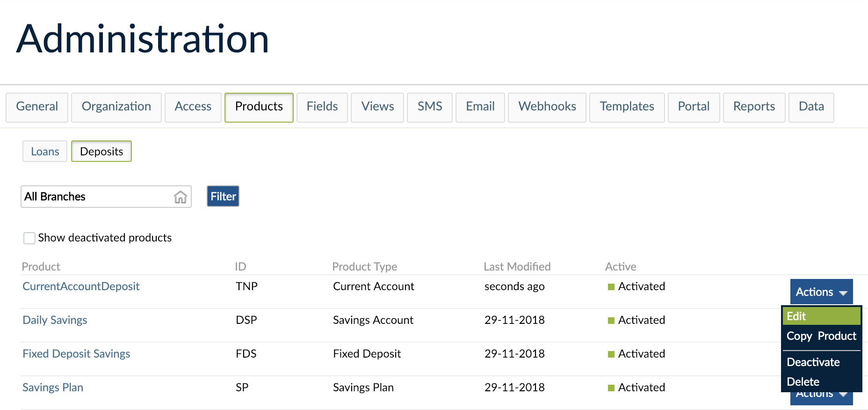Screen dimensions: 868x410
Task: Open the Daily Savings product link
Action: [55, 320]
